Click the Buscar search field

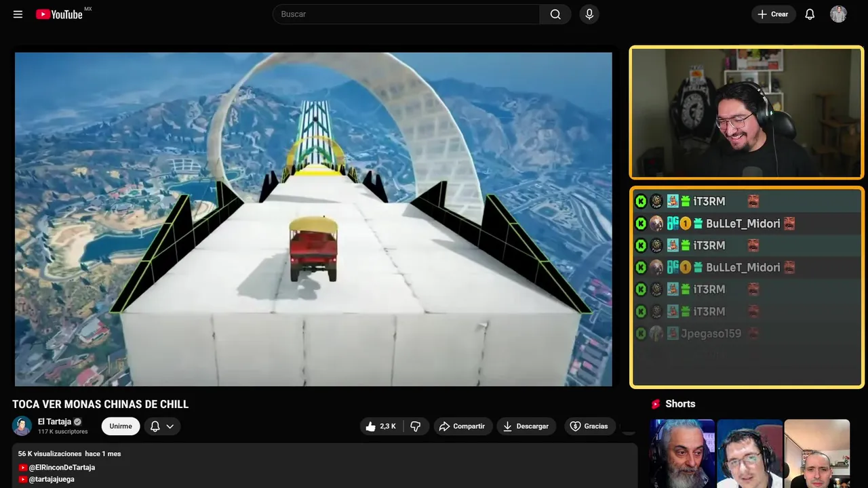click(406, 14)
